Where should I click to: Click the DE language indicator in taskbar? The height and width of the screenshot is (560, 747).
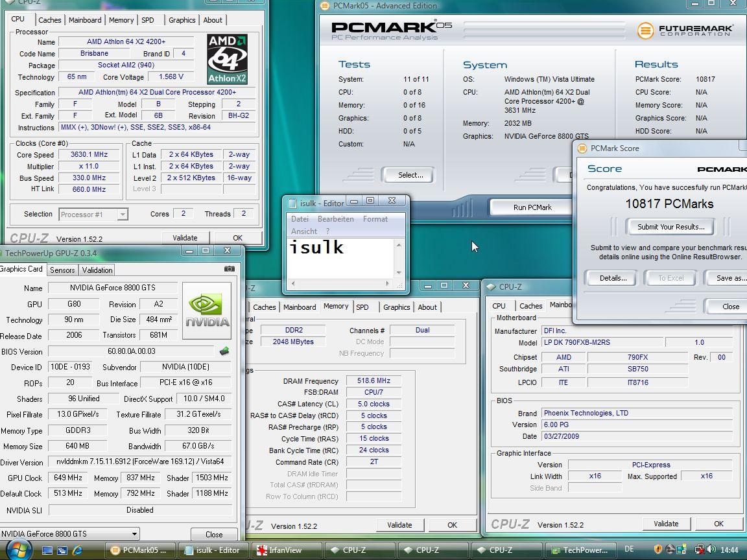coord(629,549)
